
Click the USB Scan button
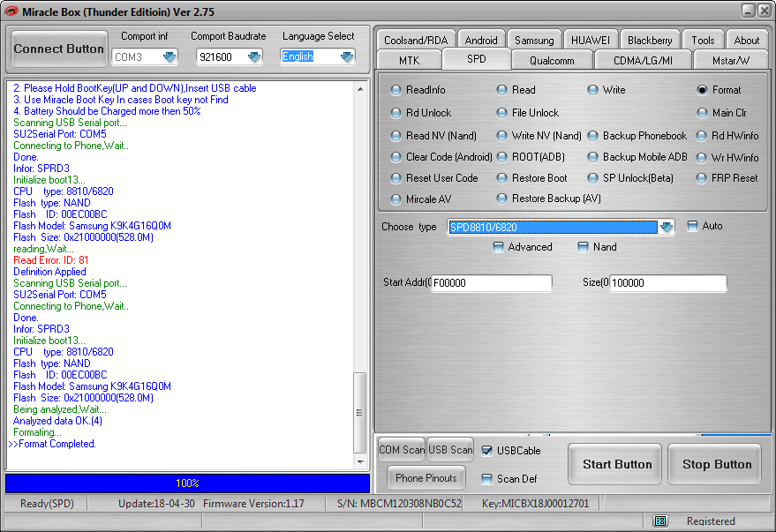click(x=450, y=450)
